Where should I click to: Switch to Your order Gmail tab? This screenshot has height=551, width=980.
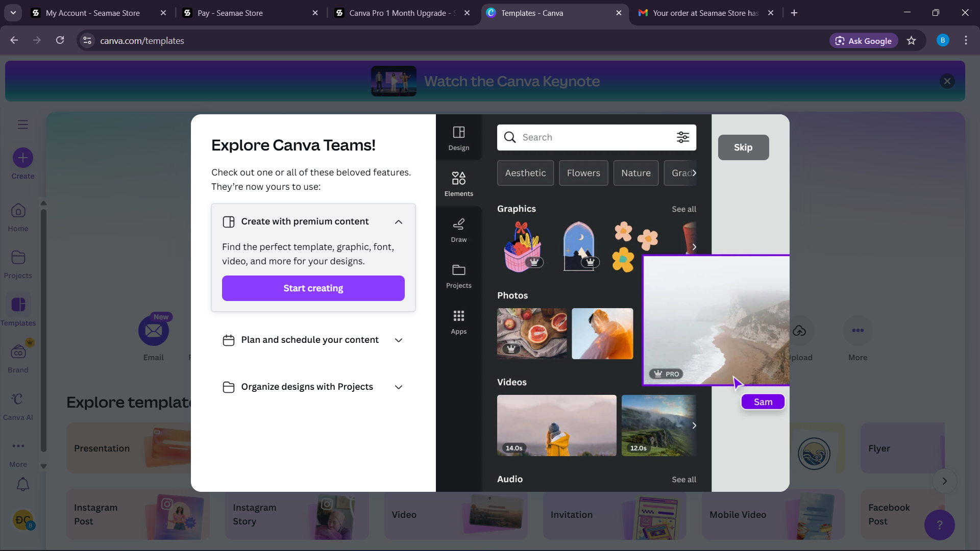coord(705,13)
